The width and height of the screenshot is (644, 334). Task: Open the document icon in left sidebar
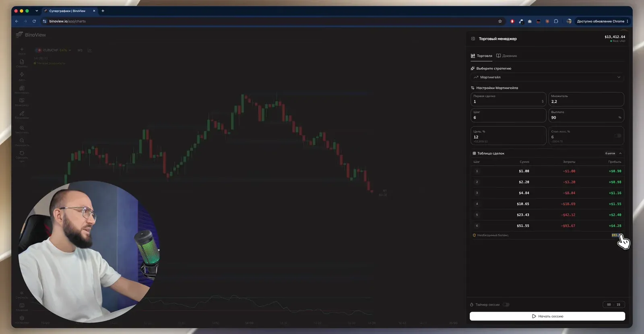coord(22,62)
